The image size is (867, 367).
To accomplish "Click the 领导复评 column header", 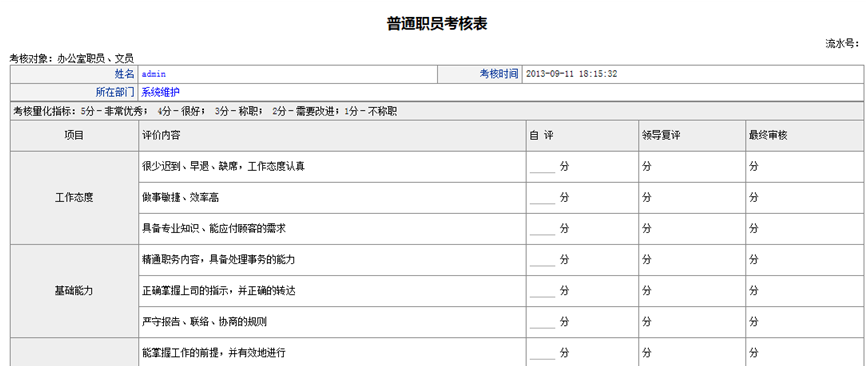I will point(692,136).
